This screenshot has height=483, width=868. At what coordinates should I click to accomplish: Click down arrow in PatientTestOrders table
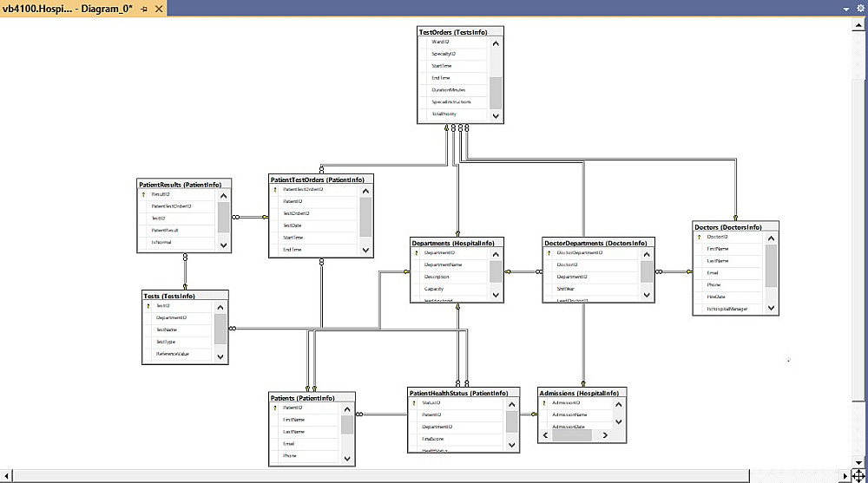(x=365, y=250)
